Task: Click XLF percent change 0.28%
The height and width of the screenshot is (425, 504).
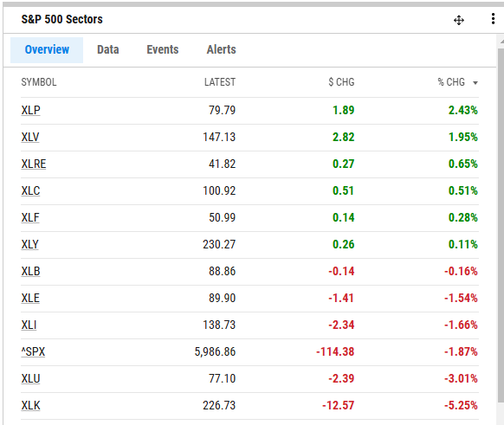Action: 463,217
